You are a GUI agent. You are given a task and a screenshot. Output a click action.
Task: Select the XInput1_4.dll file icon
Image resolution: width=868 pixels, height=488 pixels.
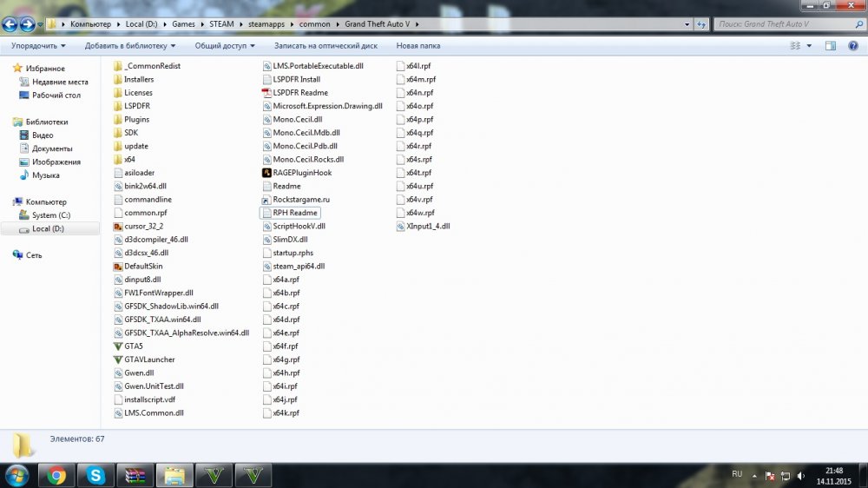(400, 226)
